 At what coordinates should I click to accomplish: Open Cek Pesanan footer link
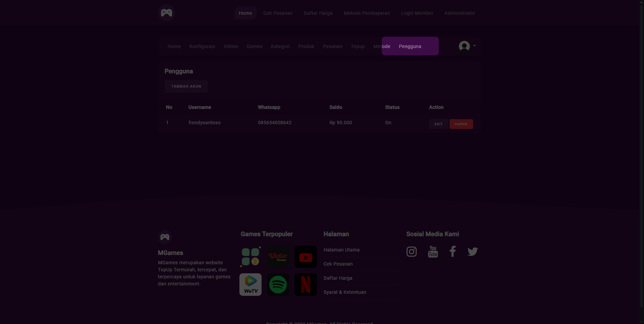[338, 264]
